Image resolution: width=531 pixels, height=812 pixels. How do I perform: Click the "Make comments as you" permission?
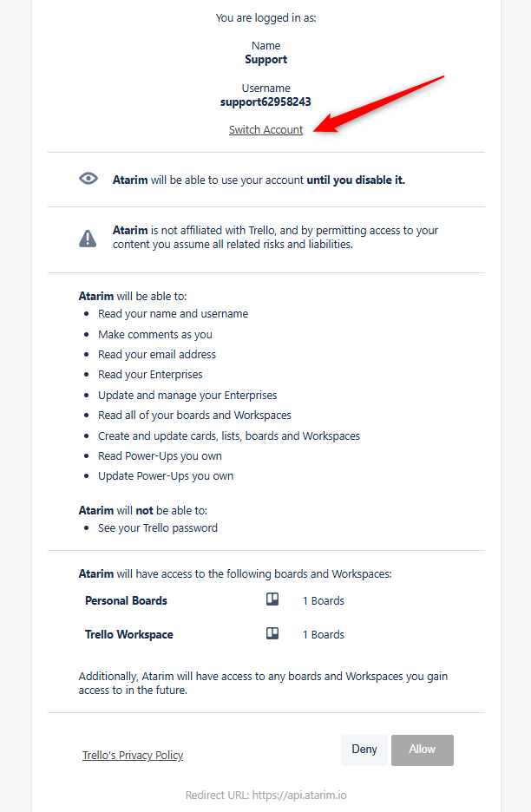pos(155,334)
